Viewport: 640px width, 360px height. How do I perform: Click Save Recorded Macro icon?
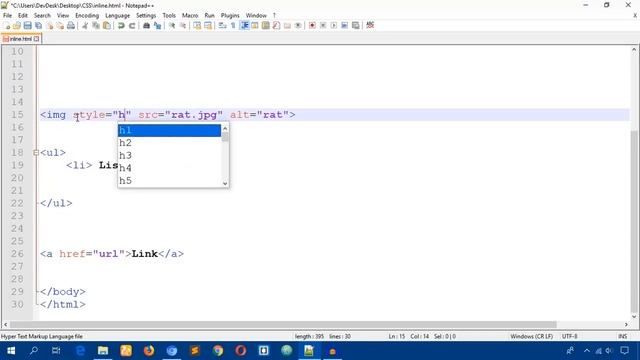point(356,26)
